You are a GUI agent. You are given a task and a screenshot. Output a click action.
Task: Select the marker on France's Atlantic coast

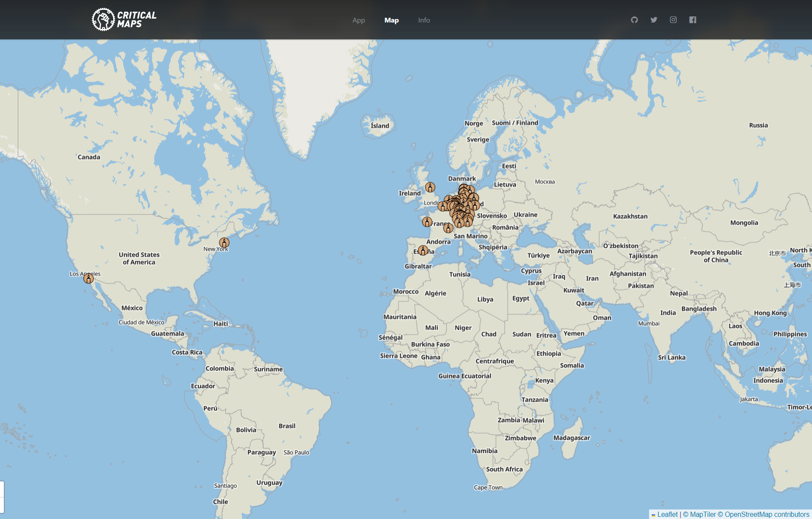click(x=427, y=222)
